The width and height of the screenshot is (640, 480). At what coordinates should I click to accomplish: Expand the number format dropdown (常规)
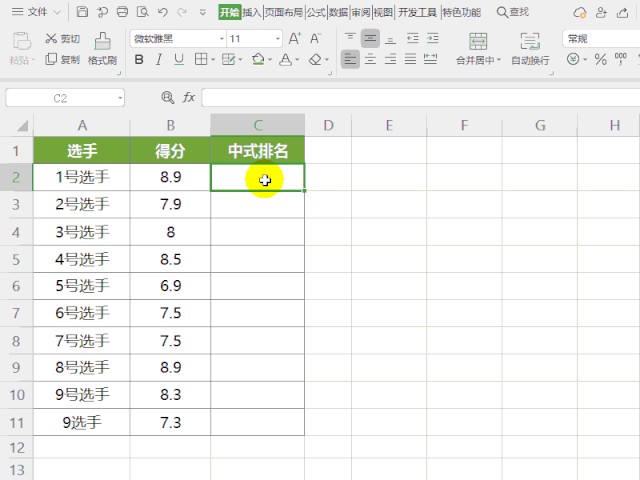(x=600, y=38)
